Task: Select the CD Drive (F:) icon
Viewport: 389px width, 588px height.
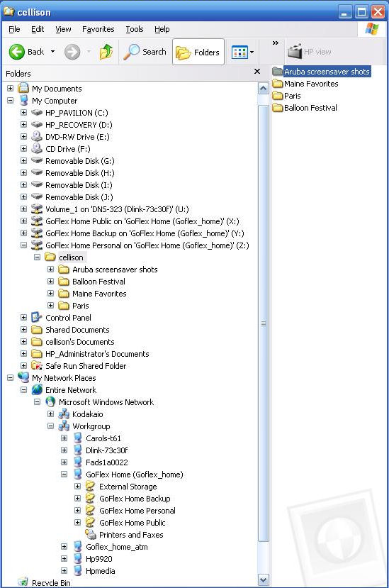Action: pos(37,148)
